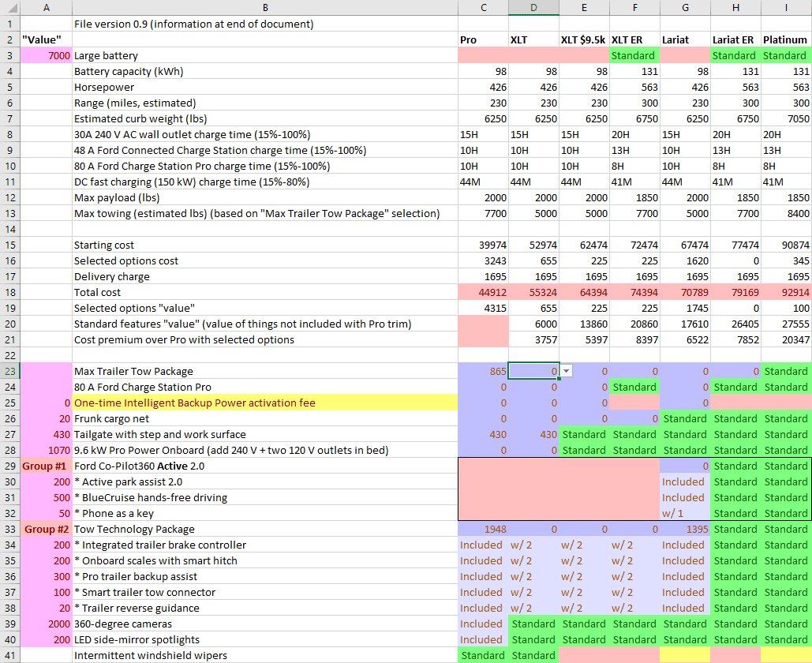Select the row 18 header

pyautogui.click(x=9, y=292)
